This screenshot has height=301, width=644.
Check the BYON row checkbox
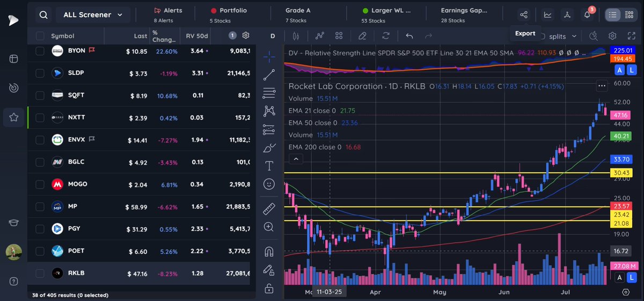[39, 51]
